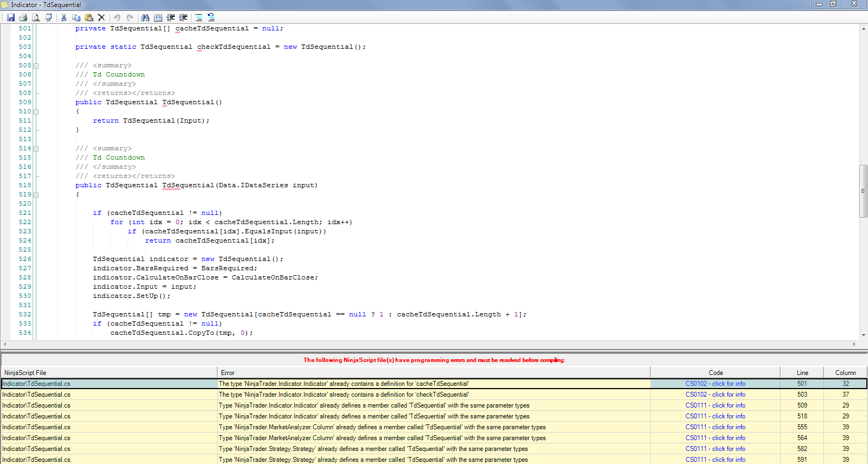Sort by Line column header
868x464 pixels.
coord(802,373)
